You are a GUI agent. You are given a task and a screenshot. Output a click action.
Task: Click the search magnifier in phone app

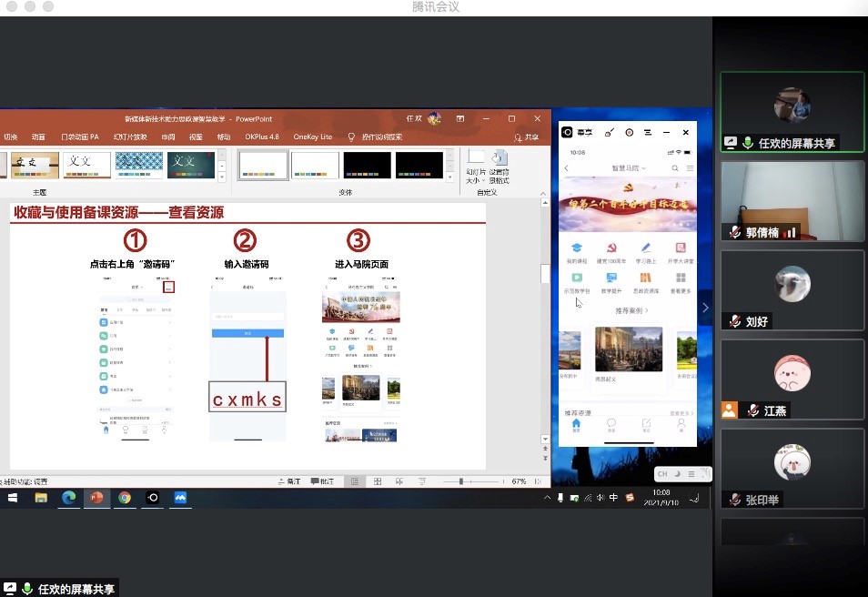point(674,168)
